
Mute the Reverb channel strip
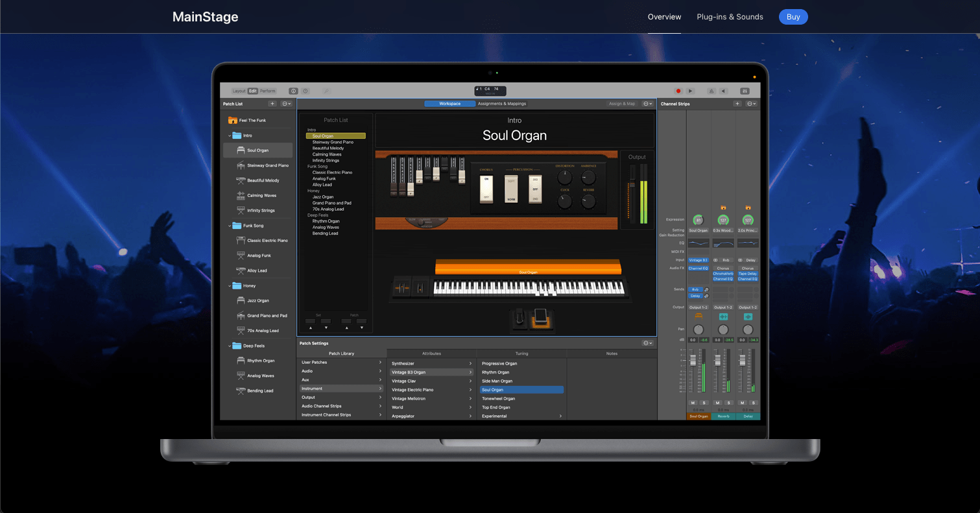717,403
